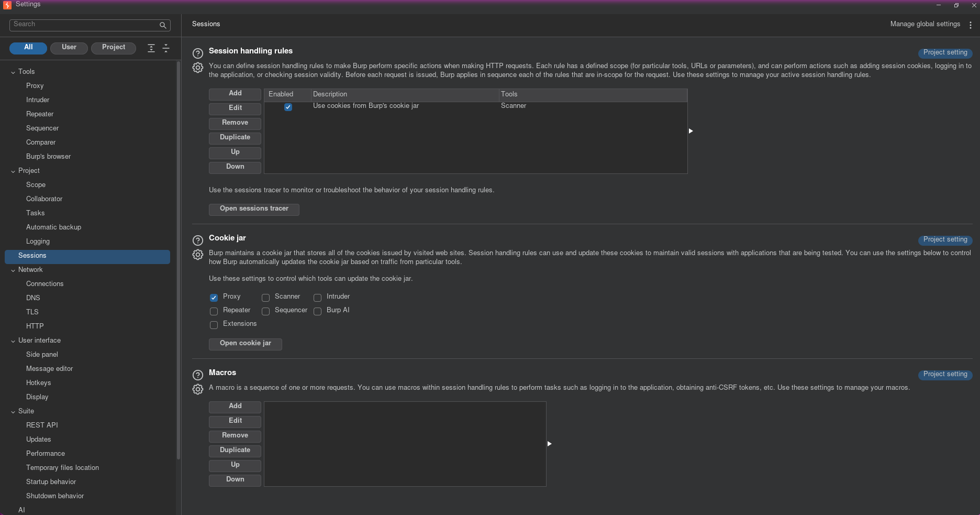Minimize the Settings window
The width and height of the screenshot is (980, 515).
(939, 5)
